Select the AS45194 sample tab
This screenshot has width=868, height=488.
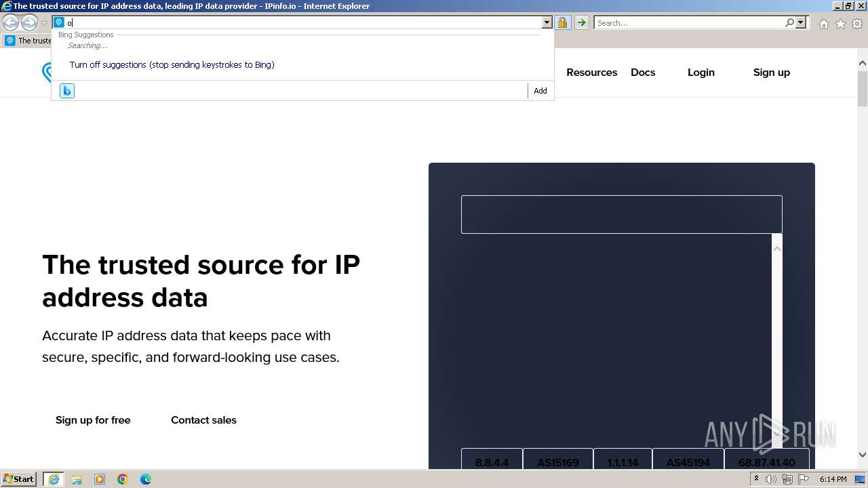[688, 462]
